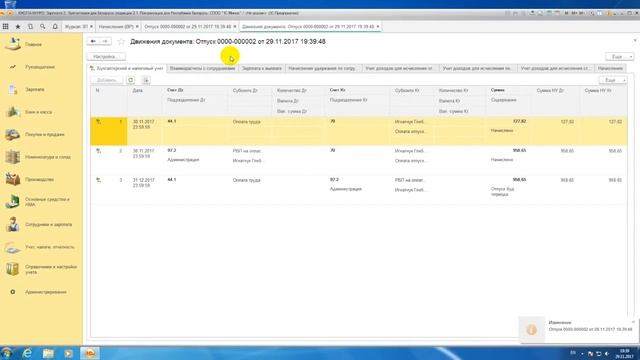This screenshot has height=360, width=640.
Task: Click the Счет Кт column header
Action: (338, 90)
